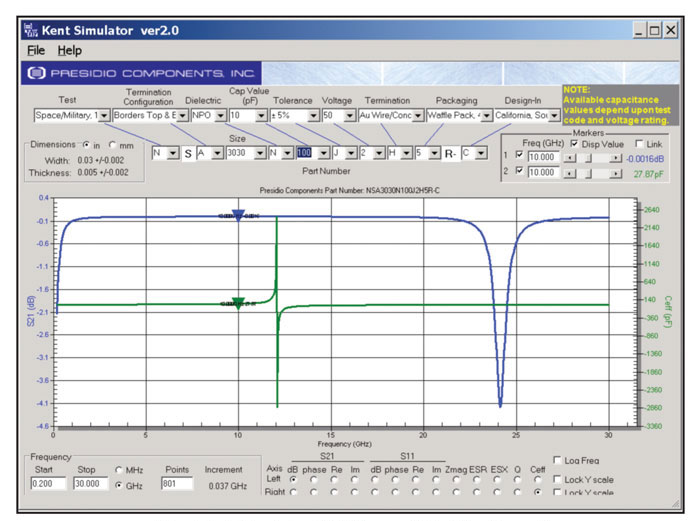Screen dimensions: 700x521
Task: Open the Packaging Waffle Pack dropdown
Action: point(487,116)
